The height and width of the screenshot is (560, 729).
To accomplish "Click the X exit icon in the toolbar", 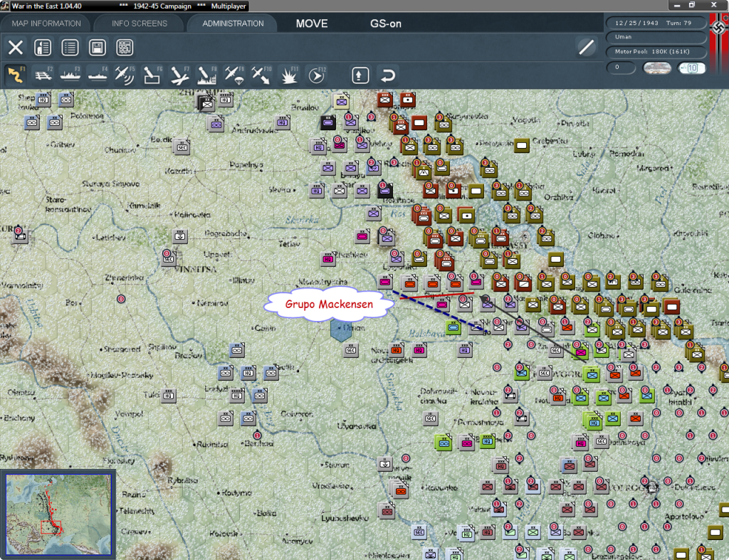I will click(x=16, y=48).
